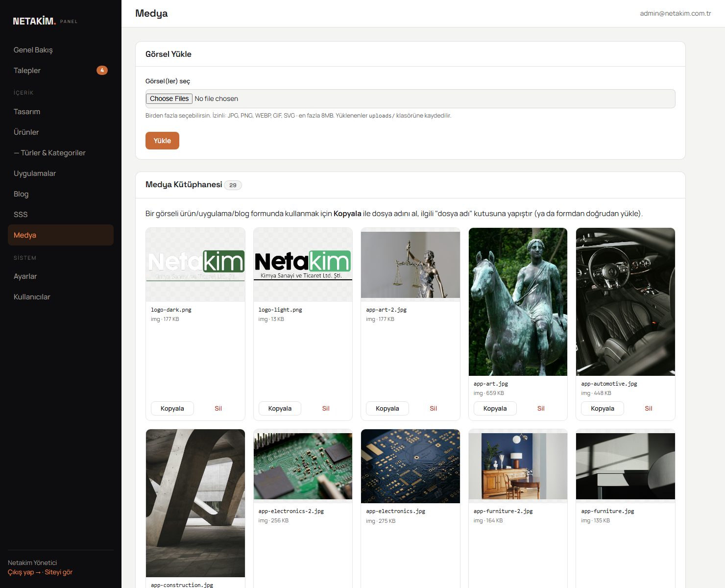This screenshot has height=588, width=725.
Task: Click the Çıkış yap logout link
Action: [24, 572]
